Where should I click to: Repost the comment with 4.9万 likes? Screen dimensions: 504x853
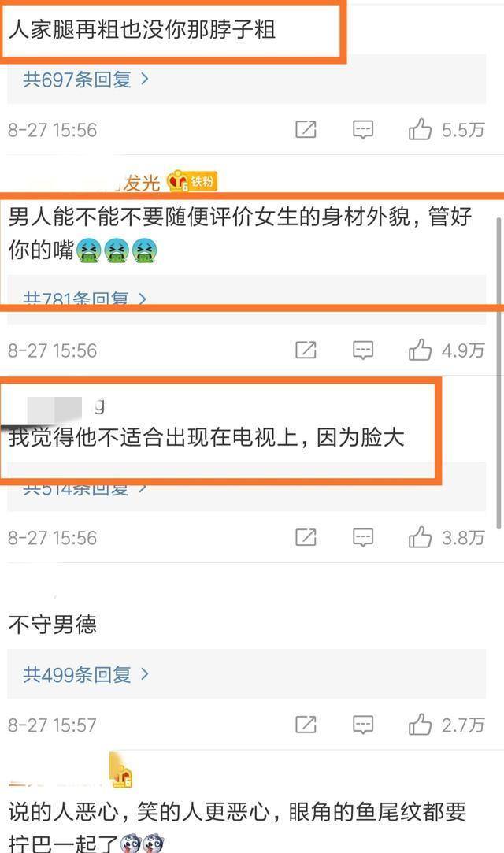[x=306, y=350]
